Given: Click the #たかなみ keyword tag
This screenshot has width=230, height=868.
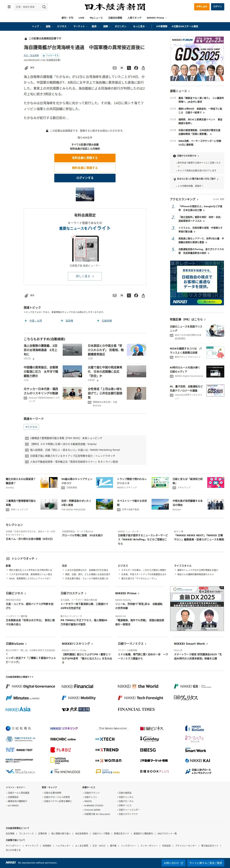Looking at the screenshot, I should pyautogui.click(x=31, y=427).
